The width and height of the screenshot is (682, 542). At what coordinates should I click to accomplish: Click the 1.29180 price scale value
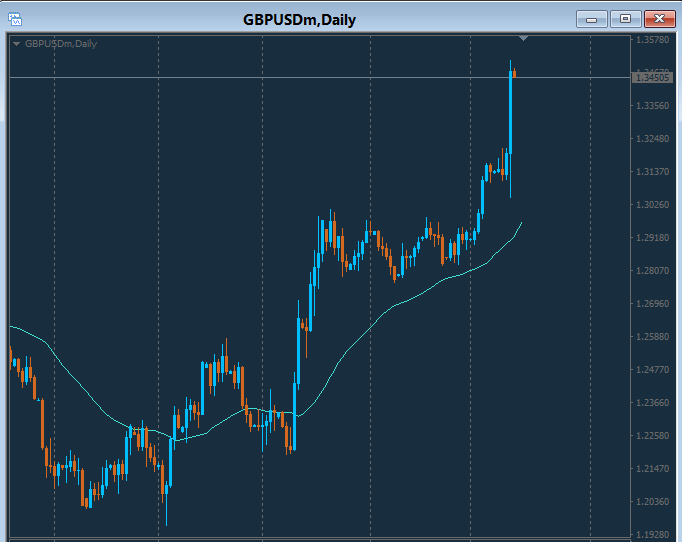point(652,238)
